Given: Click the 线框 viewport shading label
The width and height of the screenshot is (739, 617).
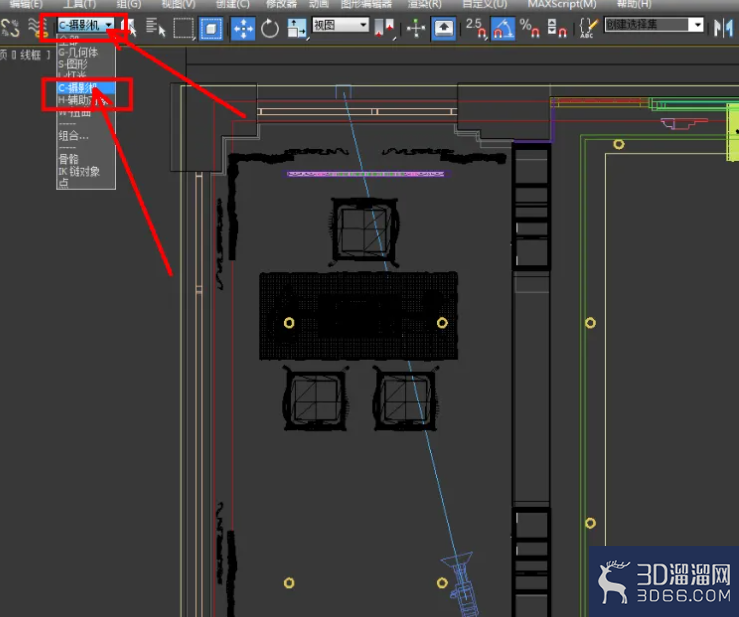Looking at the screenshot, I should pos(30,55).
